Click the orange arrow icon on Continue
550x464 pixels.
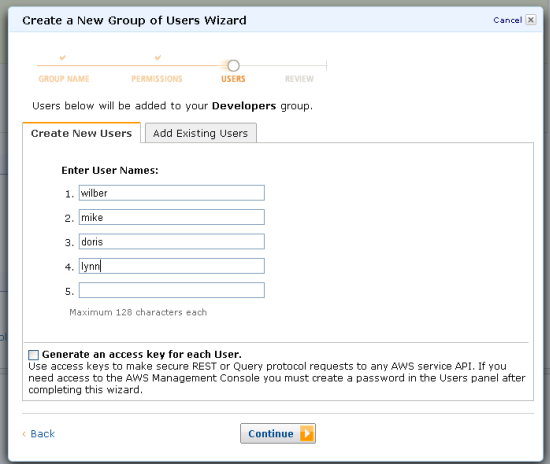coord(307,433)
